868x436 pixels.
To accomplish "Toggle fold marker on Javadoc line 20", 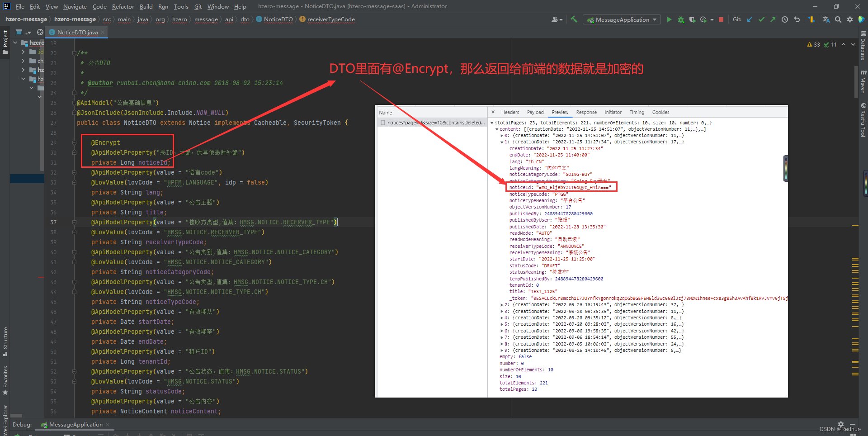I will click(74, 53).
